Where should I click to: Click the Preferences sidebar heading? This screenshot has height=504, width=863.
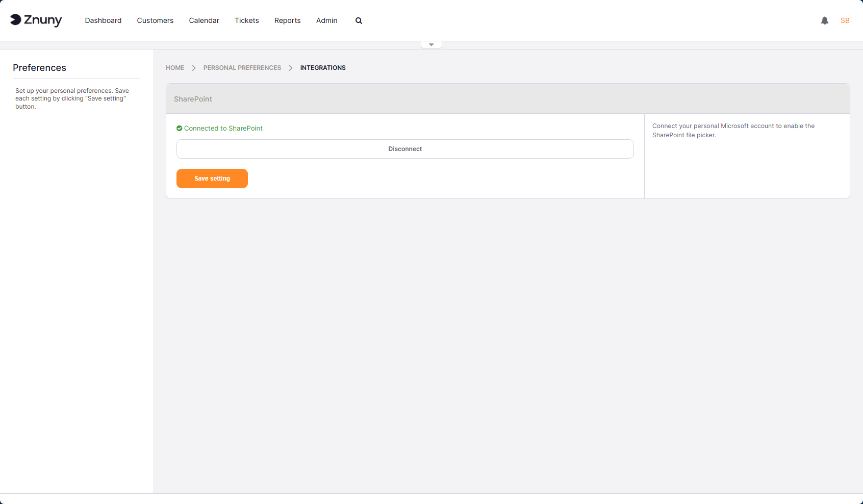tap(40, 68)
